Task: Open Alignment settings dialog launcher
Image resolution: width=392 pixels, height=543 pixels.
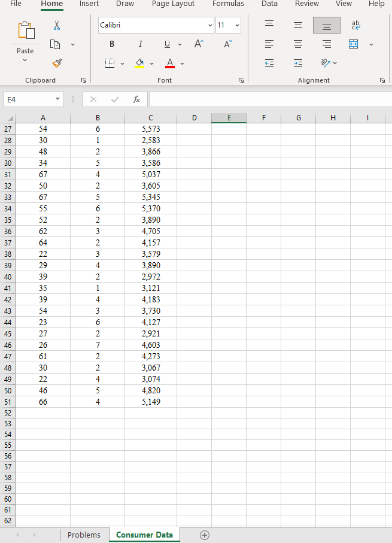Action: coord(382,80)
